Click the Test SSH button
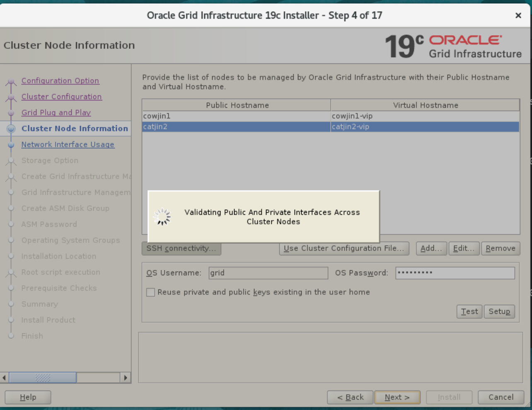This screenshot has width=532, height=410. 469,311
